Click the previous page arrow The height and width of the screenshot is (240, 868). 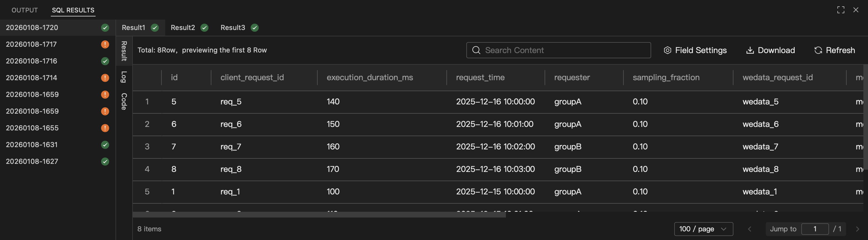point(749,229)
